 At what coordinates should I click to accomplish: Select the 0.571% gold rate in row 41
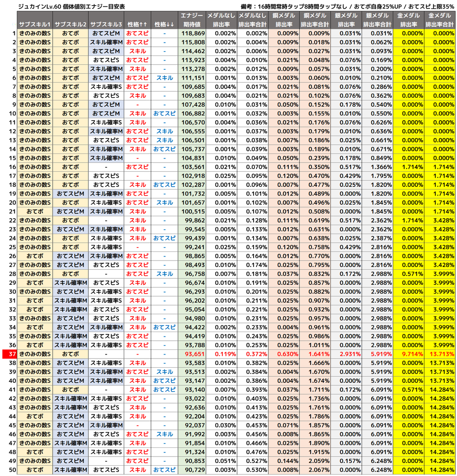coord(409,390)
